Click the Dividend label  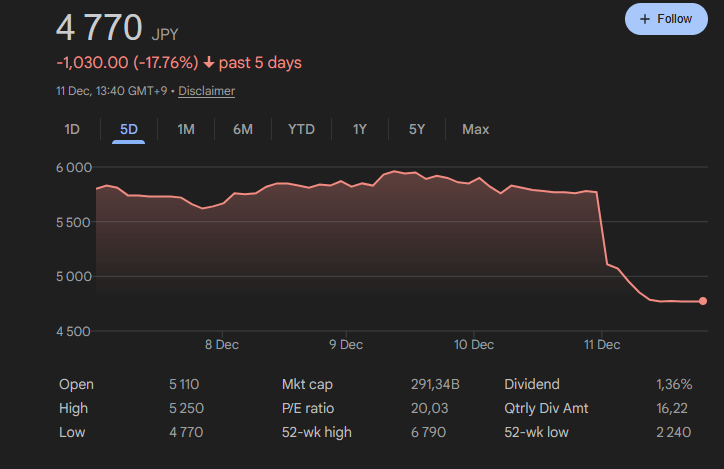pyautogui.click(x=532, y=384)
